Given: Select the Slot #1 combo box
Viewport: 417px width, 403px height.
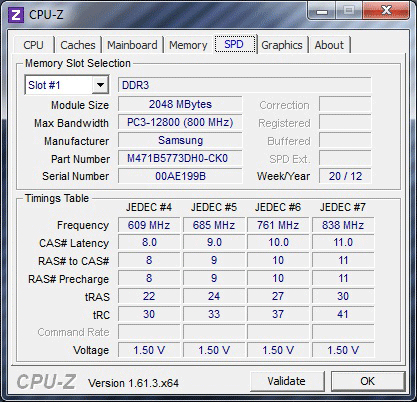Looking at the screenshot, I should tap(67, 85).
